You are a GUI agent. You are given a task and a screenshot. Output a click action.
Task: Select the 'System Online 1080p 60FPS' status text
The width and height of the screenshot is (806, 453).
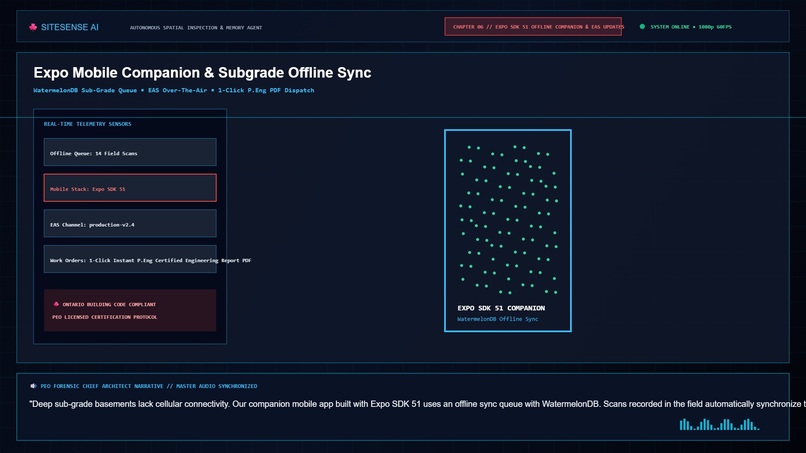tap(691, 27)
